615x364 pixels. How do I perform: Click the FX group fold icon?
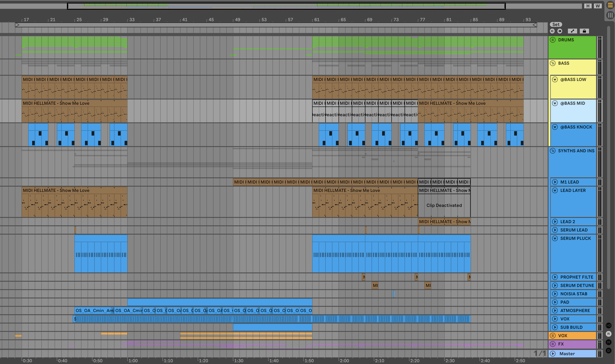[553, 344]
